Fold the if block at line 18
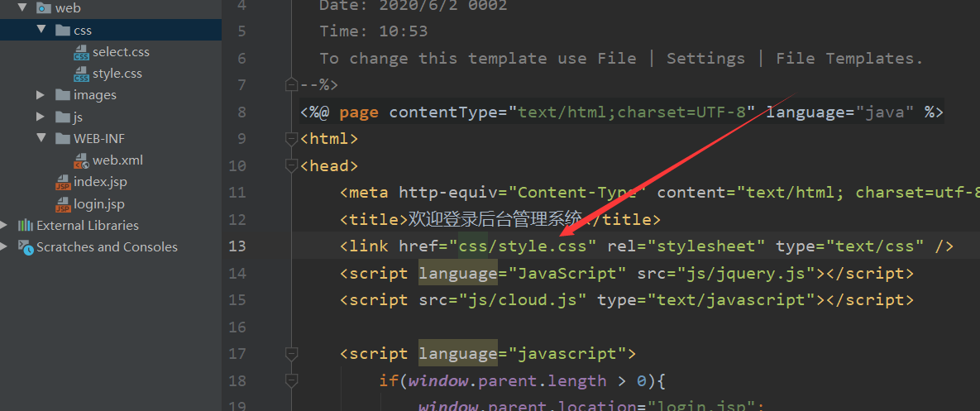The height and width of the screenshot is (411, 980). tap(290, 381)
